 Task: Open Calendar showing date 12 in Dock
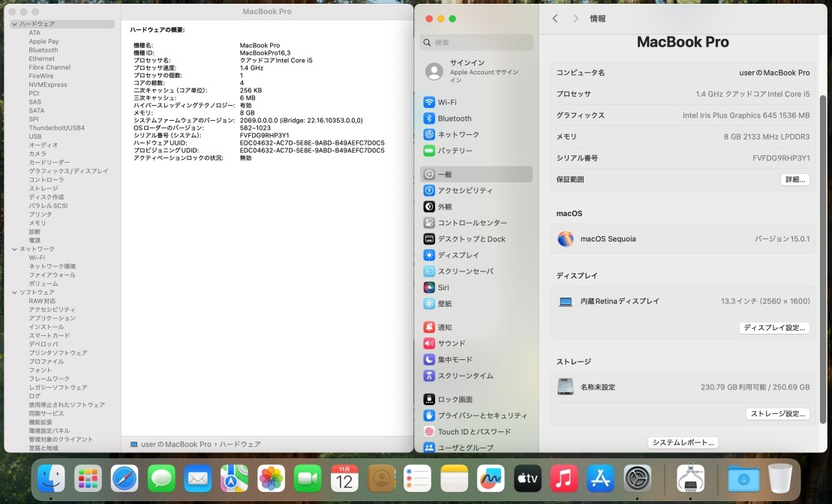click(x=344, y=478)
